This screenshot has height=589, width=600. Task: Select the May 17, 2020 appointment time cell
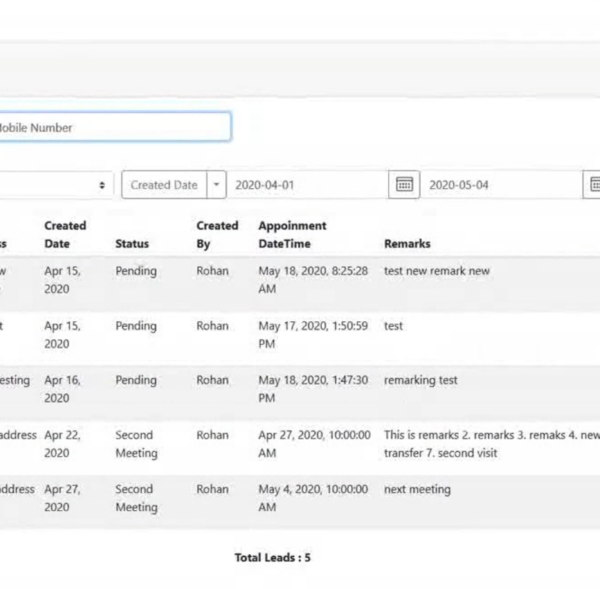[x=313, y=334]
